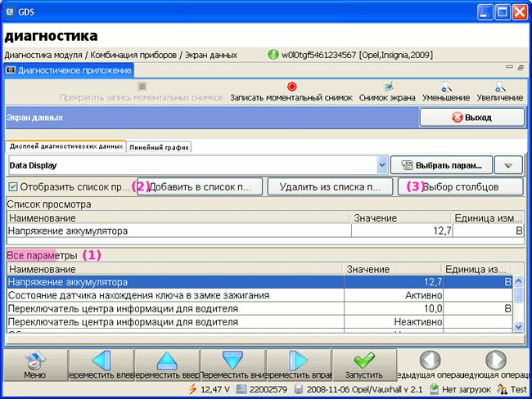Restore the diagnostic application panel
532x399 pixels.
click(521, 68)
